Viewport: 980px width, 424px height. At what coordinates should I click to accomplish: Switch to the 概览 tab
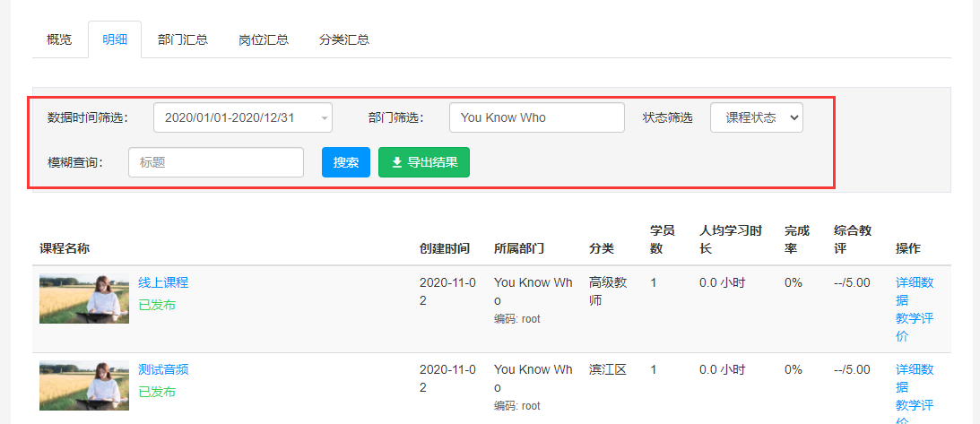(x=59, y=40)
